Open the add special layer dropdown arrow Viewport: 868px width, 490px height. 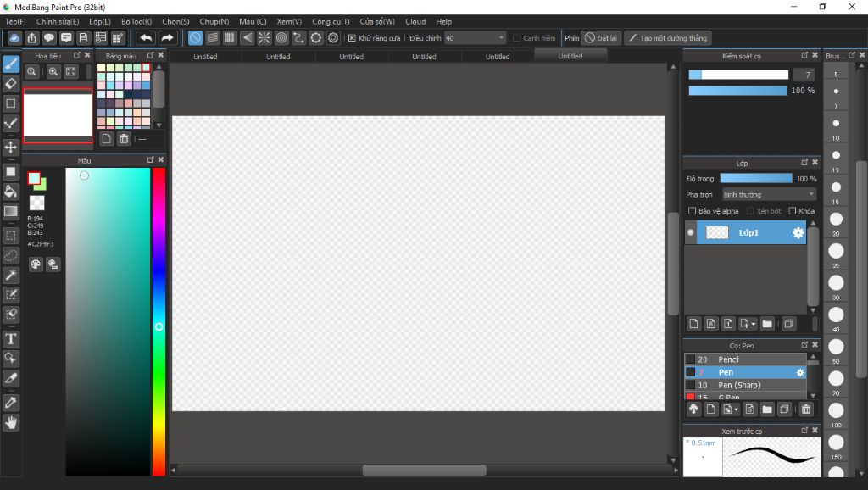(x=753, y=325)
